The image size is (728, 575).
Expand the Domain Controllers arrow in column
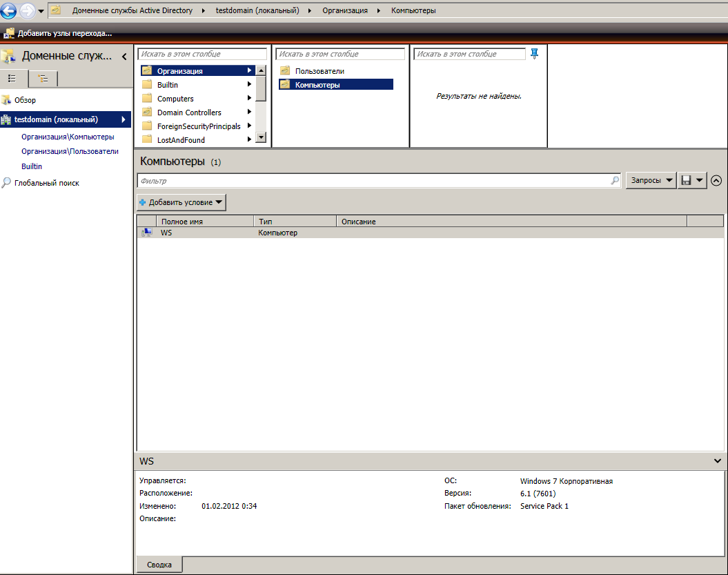(x=249, y=113)
